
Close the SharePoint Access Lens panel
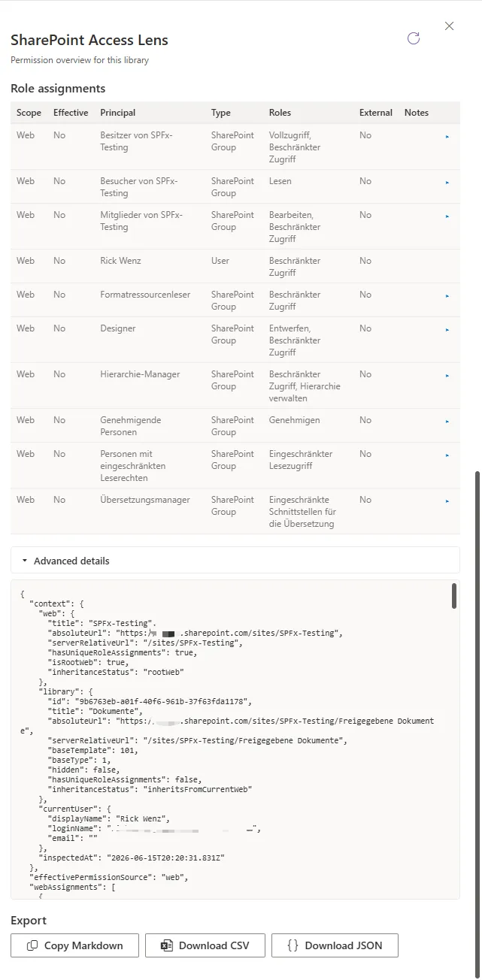[x=449, y=26]
